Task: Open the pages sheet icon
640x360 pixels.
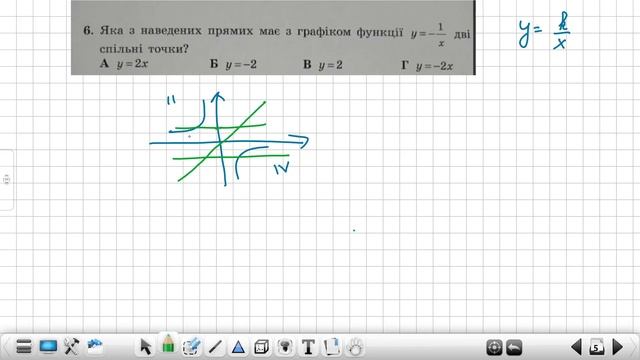Action: (331, 347)
